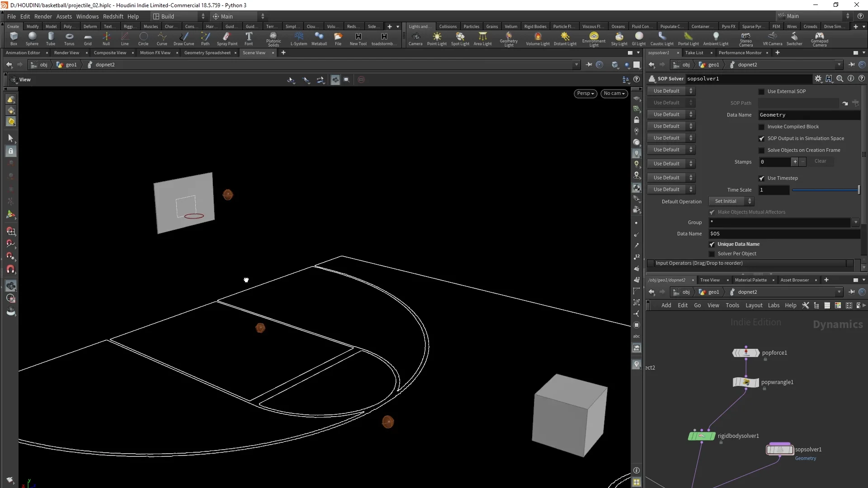This screenshot has height=488, width=868.
Task: Click the Clear stamps button
Action: tap(820, 161)
